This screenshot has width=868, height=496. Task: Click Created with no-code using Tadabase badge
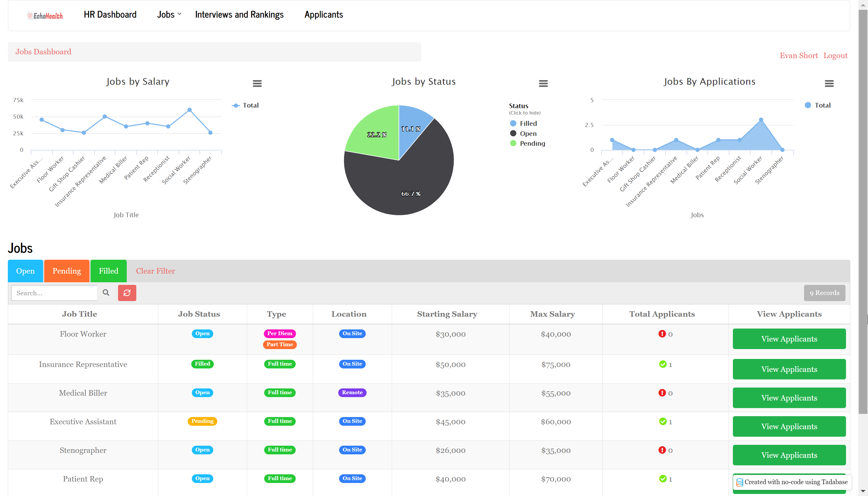pos(792,482)
